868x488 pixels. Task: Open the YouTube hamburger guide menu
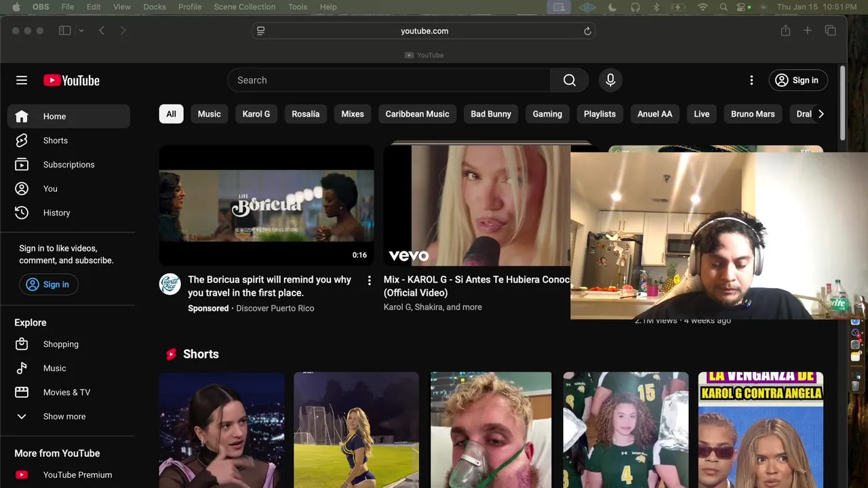[x=22, y=80]
